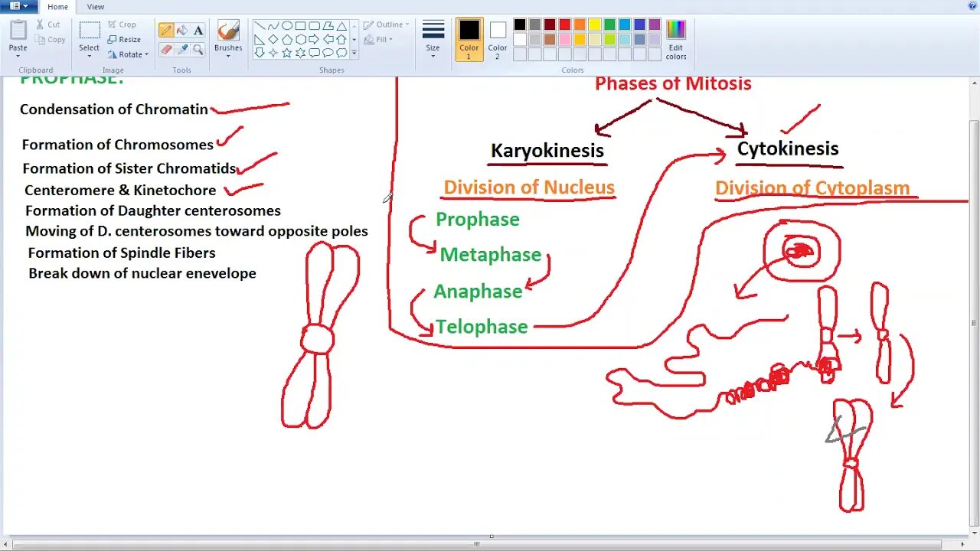The width and height of the screenshot is (980, 551).
Task: Pick the yellow color swatch
Action: tap(595, 24)
